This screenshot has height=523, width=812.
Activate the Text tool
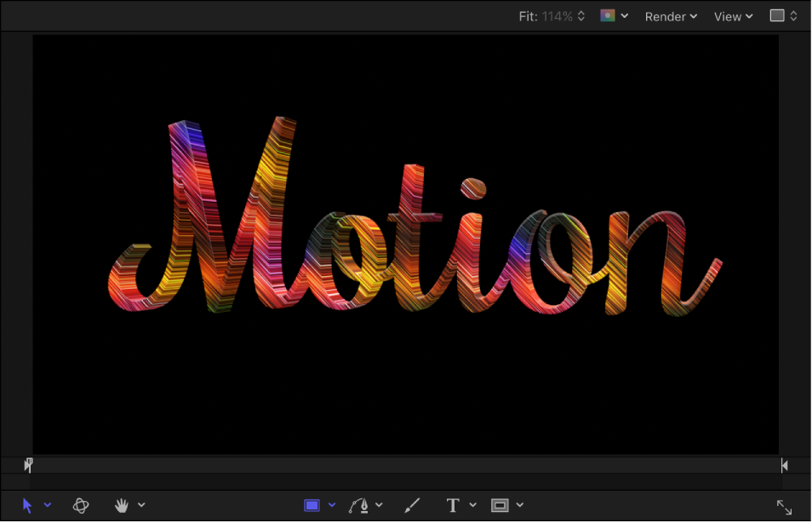[x=453, y=504]
